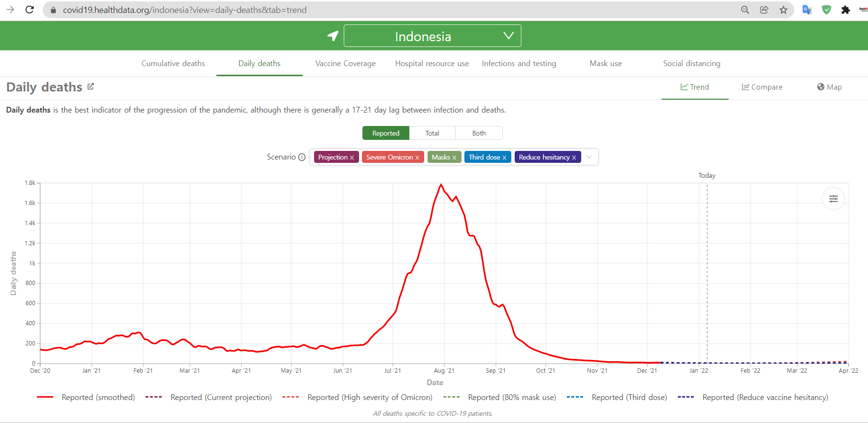Click the browser address bar URL
Image resolution: width=868 pixels, height=423 pixels.
click(x=185, y=10)
